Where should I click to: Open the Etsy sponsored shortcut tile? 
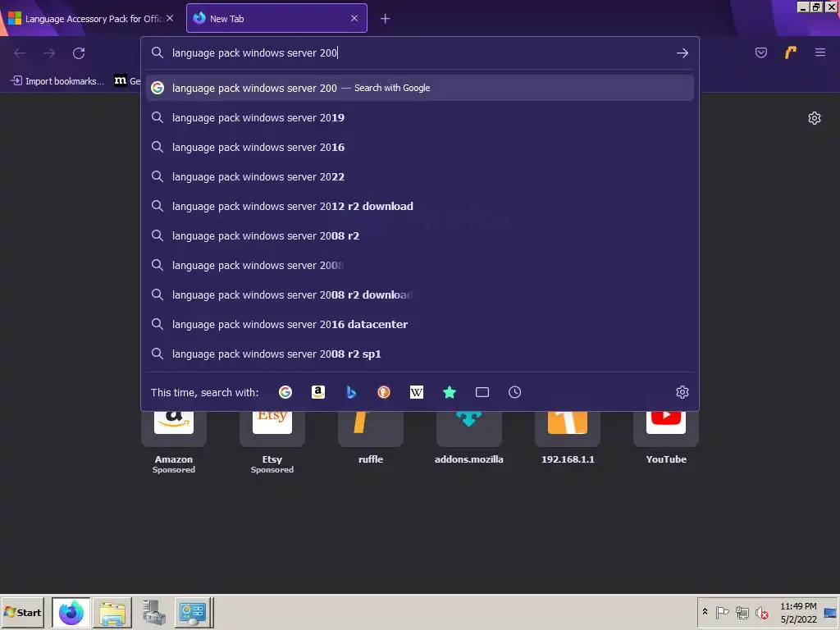click(x=272, y=442)
